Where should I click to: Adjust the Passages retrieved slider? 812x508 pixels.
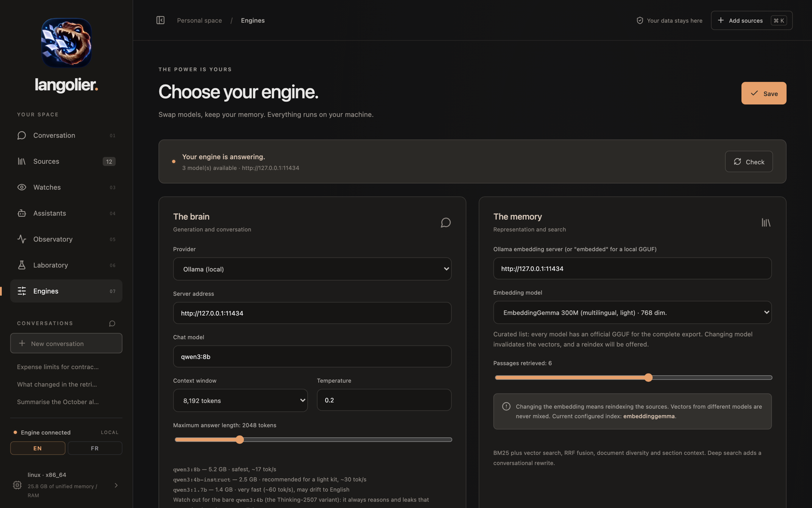point(633,378)
